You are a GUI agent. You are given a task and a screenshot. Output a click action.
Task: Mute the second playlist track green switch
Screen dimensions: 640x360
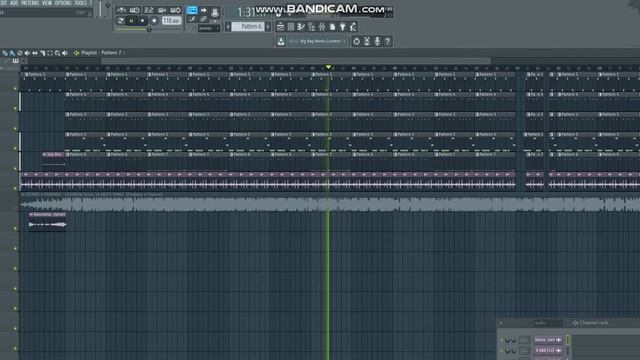(x=15, y=108)
